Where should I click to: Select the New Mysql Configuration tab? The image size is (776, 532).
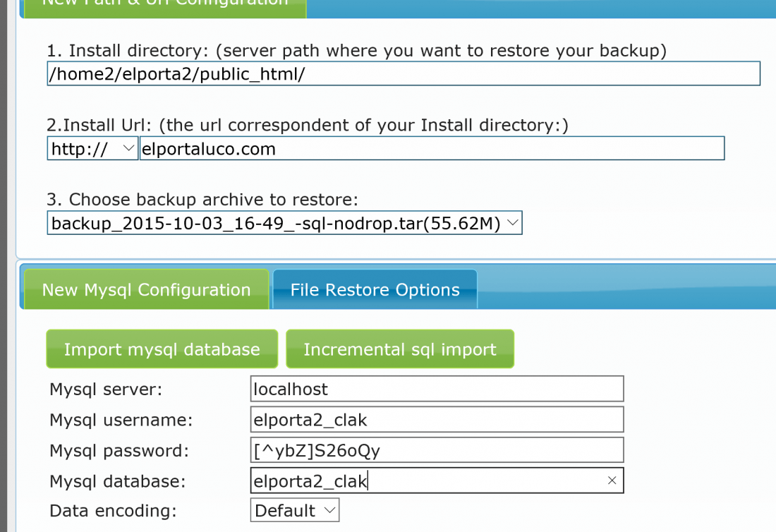[x=147, y=289]
